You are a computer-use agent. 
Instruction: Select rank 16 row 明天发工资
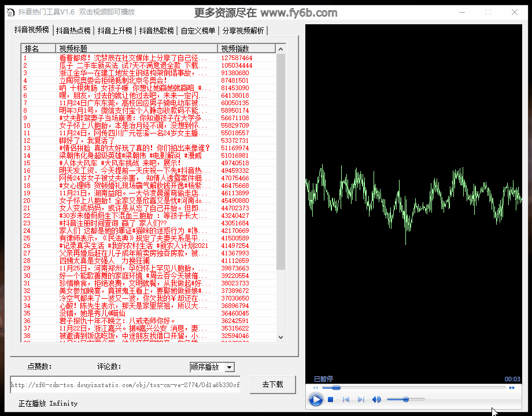coord(149,170)
